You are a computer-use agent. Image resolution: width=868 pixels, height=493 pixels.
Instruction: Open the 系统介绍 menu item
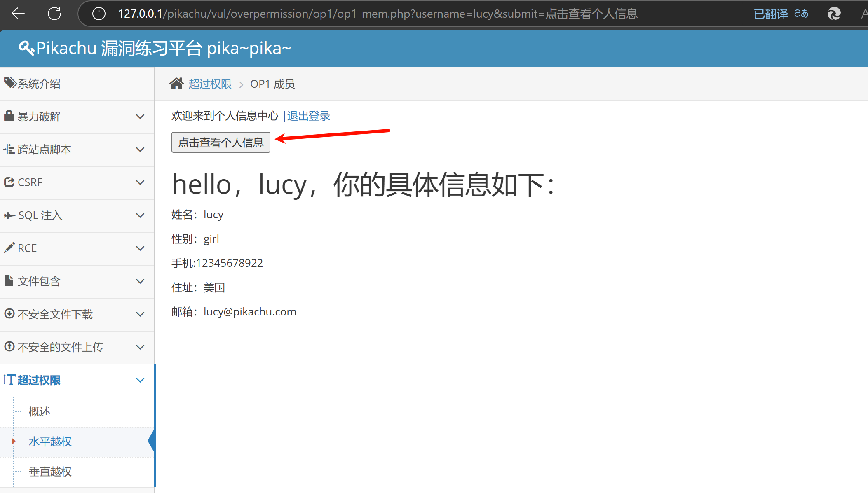pos(77,84)
